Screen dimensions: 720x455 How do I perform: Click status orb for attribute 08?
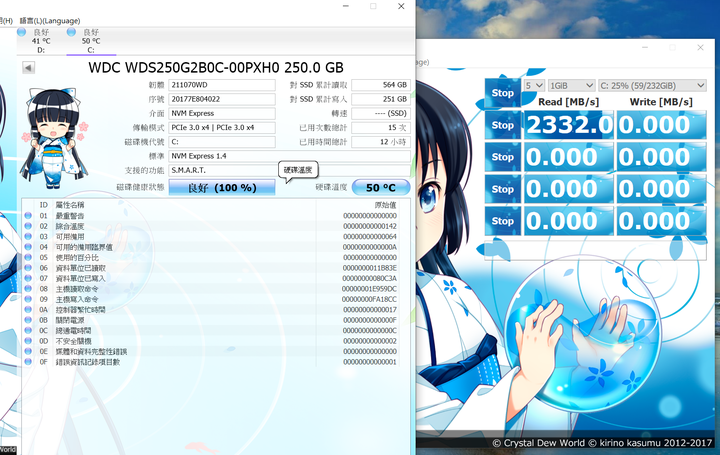tap(28, 289)
